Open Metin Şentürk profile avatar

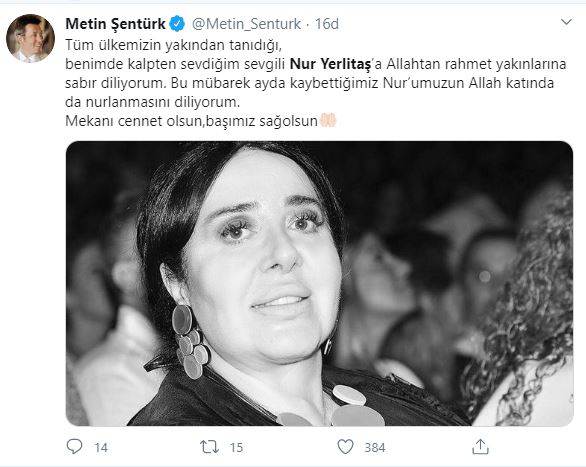[30, 38]
